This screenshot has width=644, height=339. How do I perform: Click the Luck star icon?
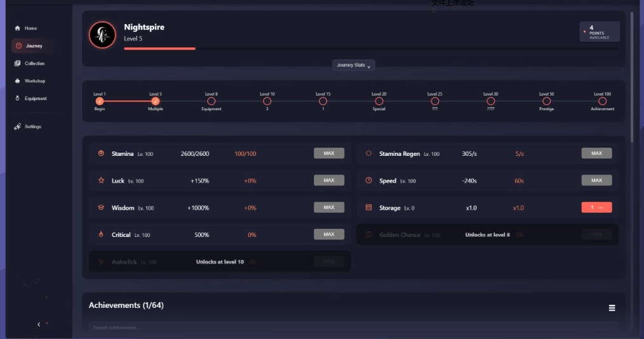point(101,181)
